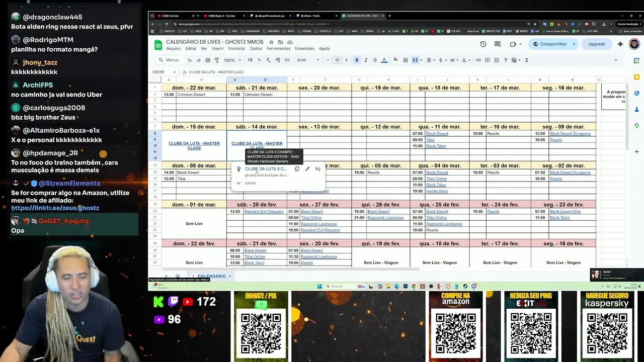Open the Inserir menu

(217, 49)
